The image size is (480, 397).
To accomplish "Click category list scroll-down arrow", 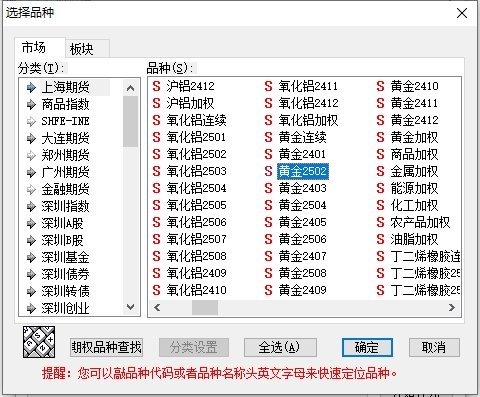I will tap(131, 307).
